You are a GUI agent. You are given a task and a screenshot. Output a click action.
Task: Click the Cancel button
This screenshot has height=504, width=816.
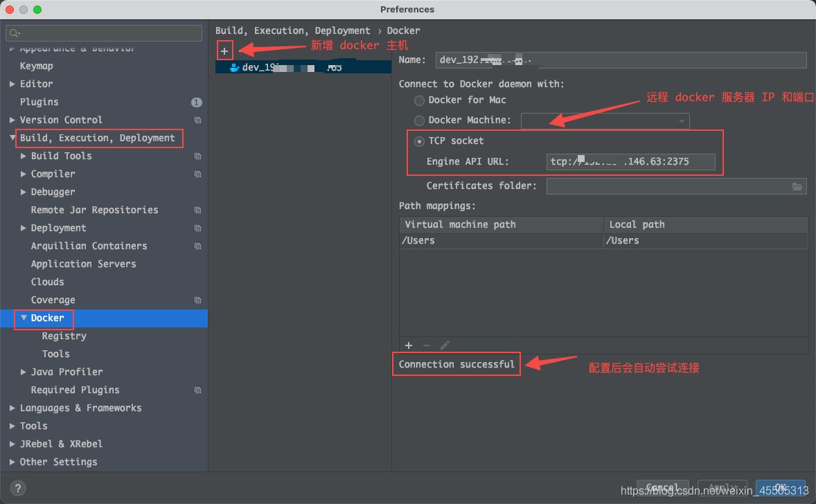click(x=662, y=487)
